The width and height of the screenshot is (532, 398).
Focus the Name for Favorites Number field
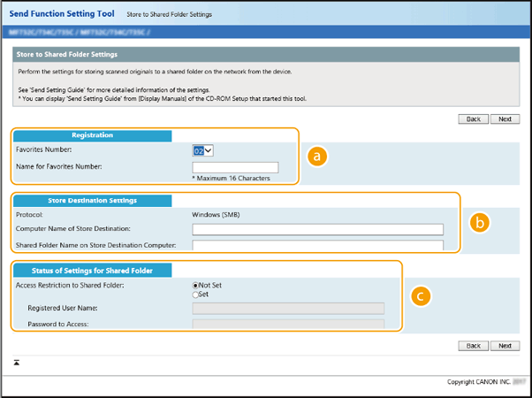pos(235,167)
